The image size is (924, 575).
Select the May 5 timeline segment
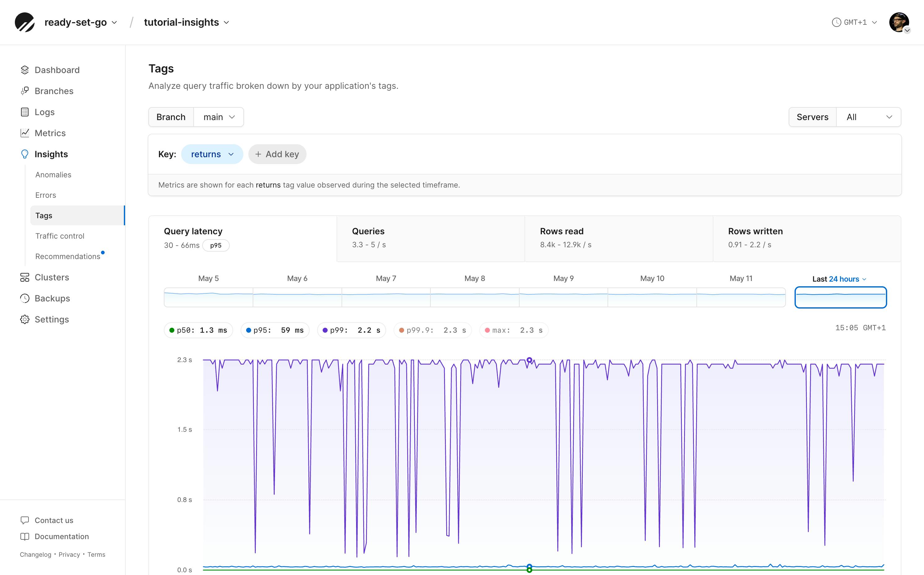208,297
